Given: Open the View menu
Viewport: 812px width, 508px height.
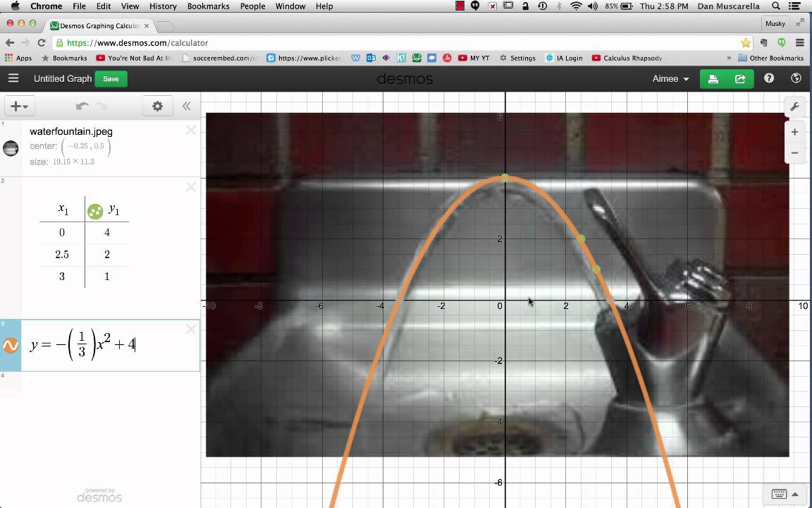Looking at the screenshot, I should pyautogui.click(x=130, y=6).
